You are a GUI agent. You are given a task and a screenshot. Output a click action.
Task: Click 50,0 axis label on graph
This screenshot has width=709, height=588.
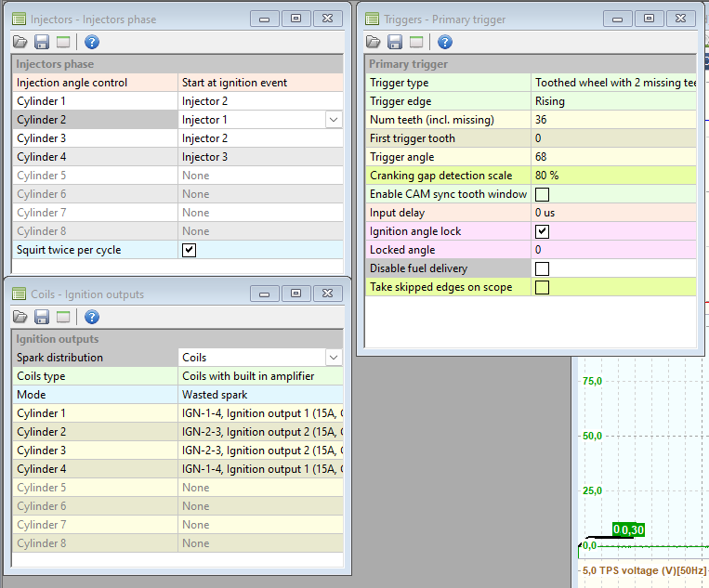tap(592, 437)
